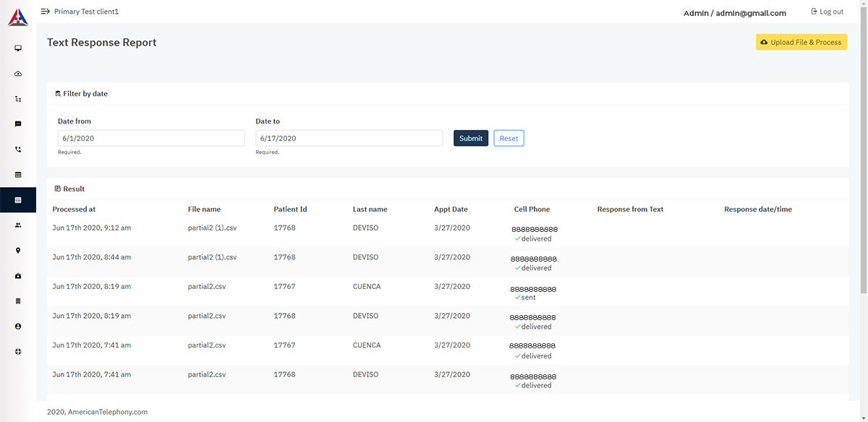This screenshot has width=868, height=422.
Task: Reset the date filter
Action: point(509,138)
